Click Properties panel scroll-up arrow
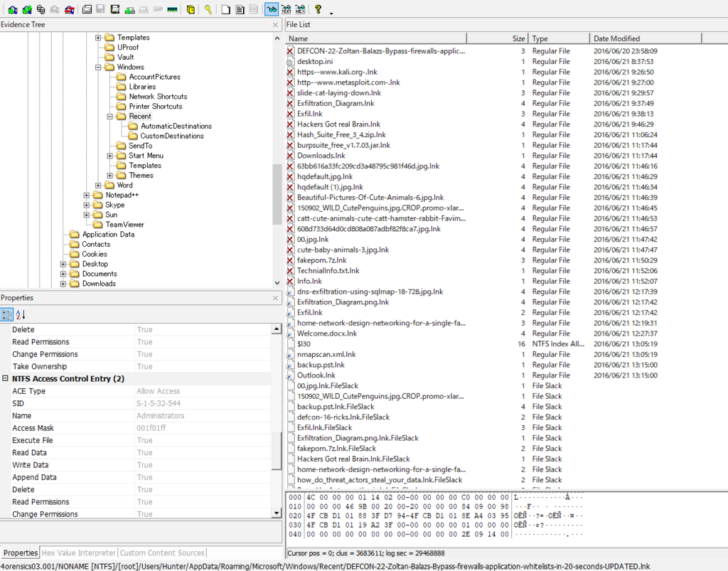The height and width of the screenshot is (571, 728). (277, 329)
